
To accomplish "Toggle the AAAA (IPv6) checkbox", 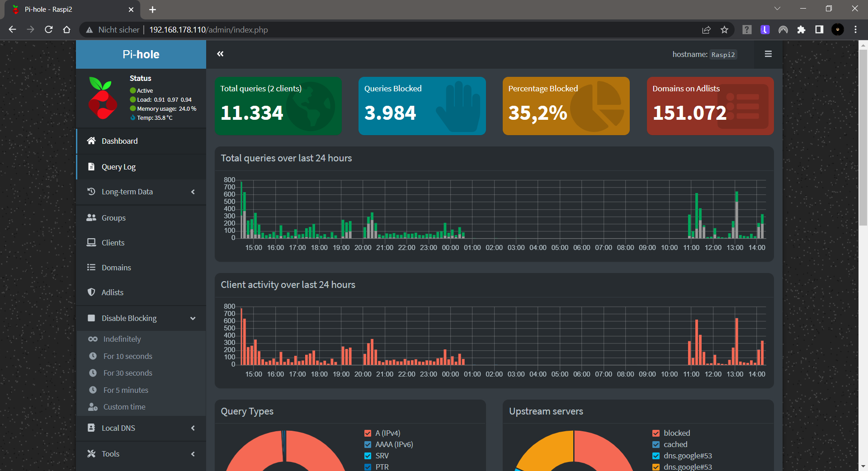I will coord(368,444).
